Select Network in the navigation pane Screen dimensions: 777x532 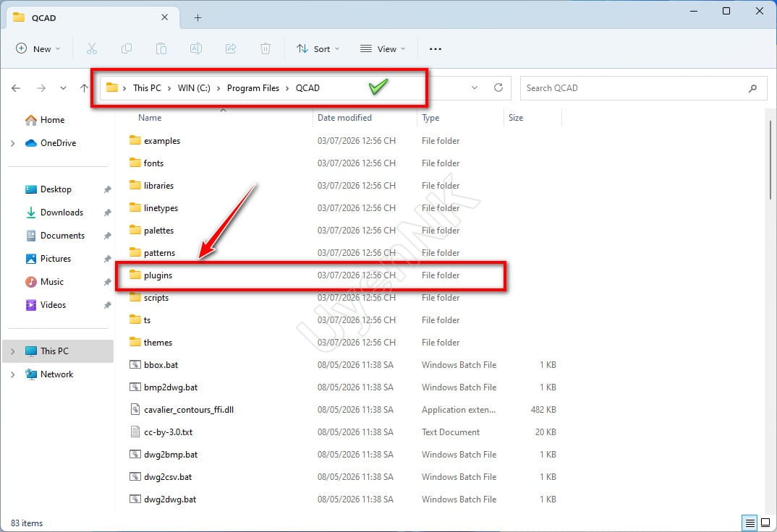56,374
